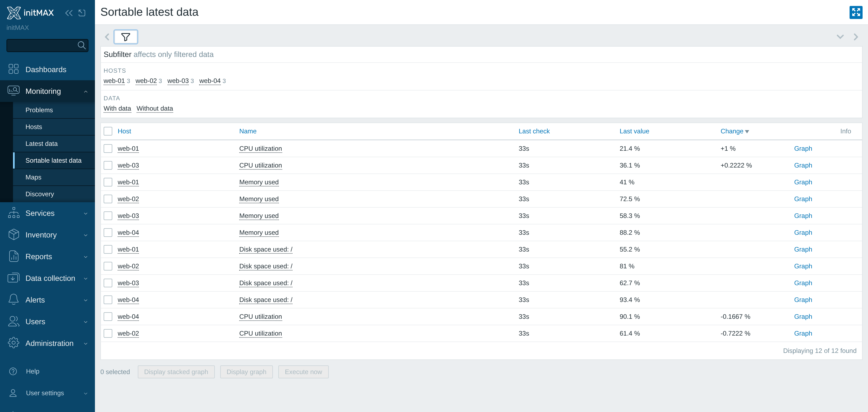Filter by web-03 host in subfilter
The width and height of the screenshot is (868, 412).
click(178, 81)
